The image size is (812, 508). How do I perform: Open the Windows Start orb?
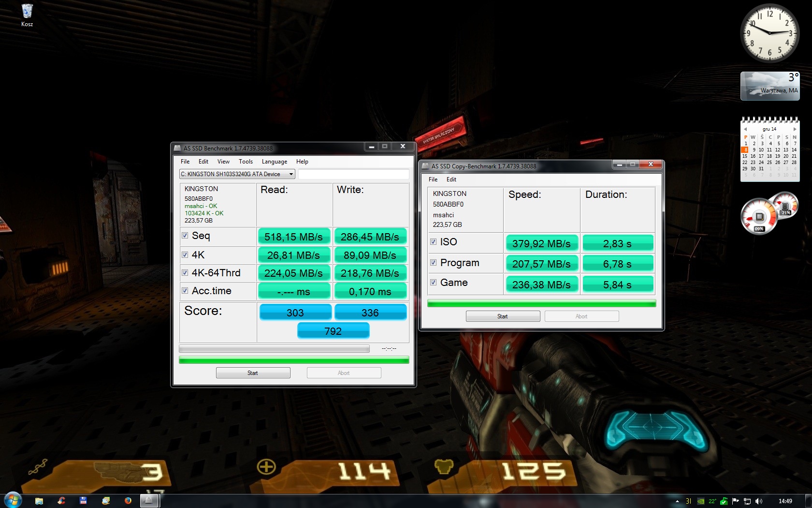tap(13, 500)
